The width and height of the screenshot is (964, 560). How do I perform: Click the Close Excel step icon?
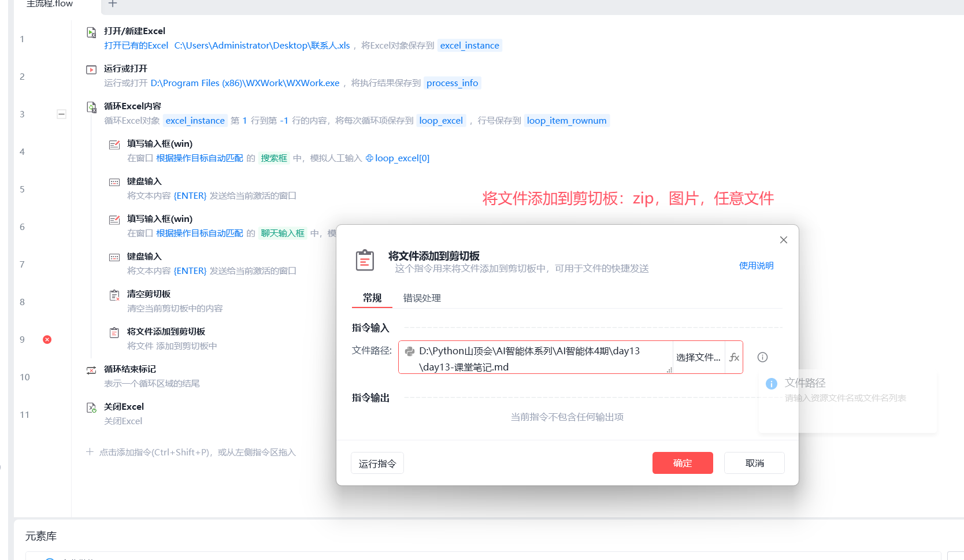(91, 408)
